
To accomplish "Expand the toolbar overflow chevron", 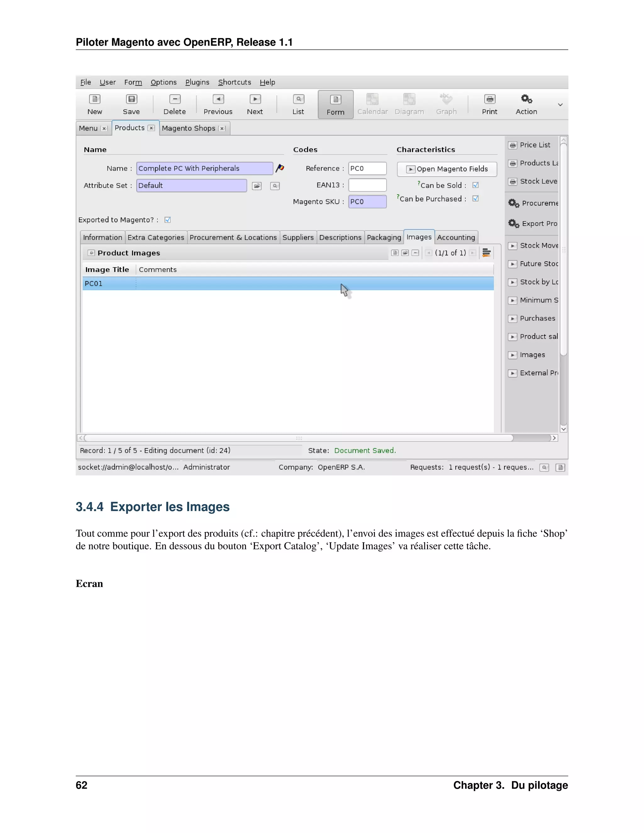I will (560, 104).
